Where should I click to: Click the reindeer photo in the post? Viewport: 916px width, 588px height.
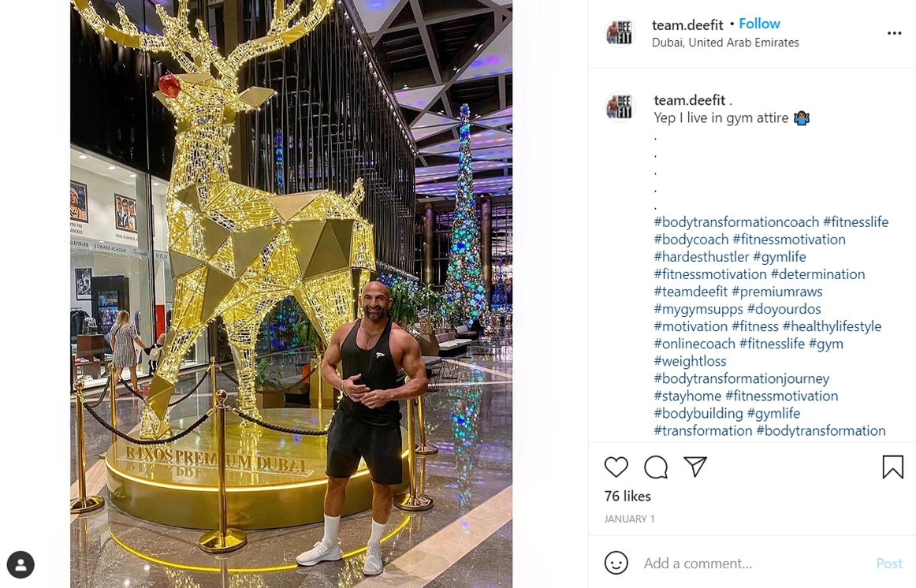pos(291,294)
